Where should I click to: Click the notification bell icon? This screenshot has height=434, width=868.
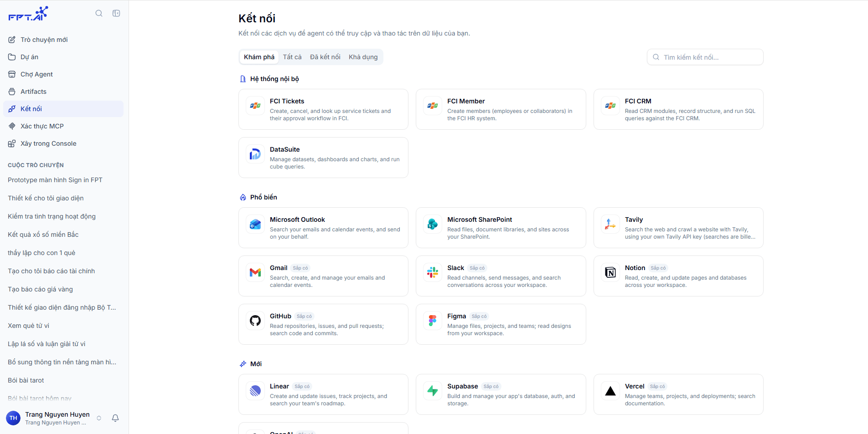point(115,418)
